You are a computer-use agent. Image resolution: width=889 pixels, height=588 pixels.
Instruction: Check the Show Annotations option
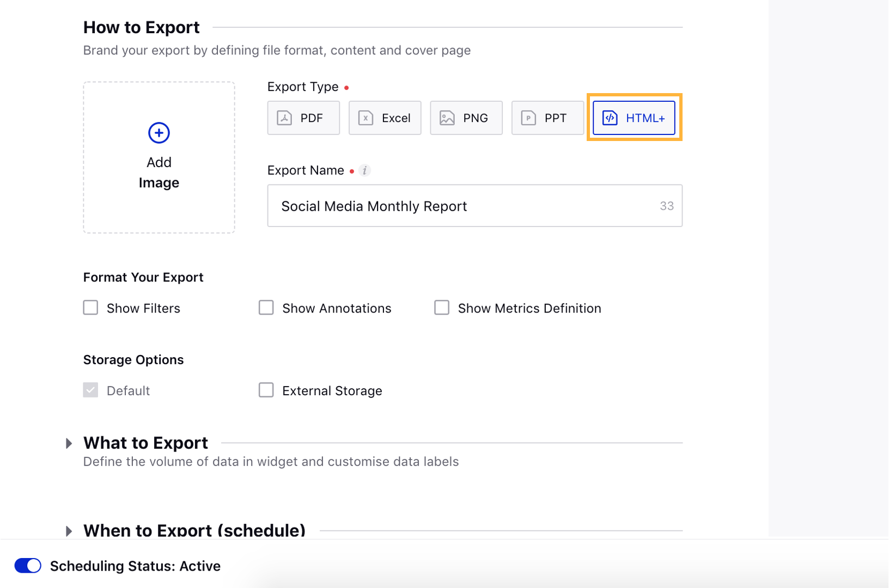[x=266, y=308]
